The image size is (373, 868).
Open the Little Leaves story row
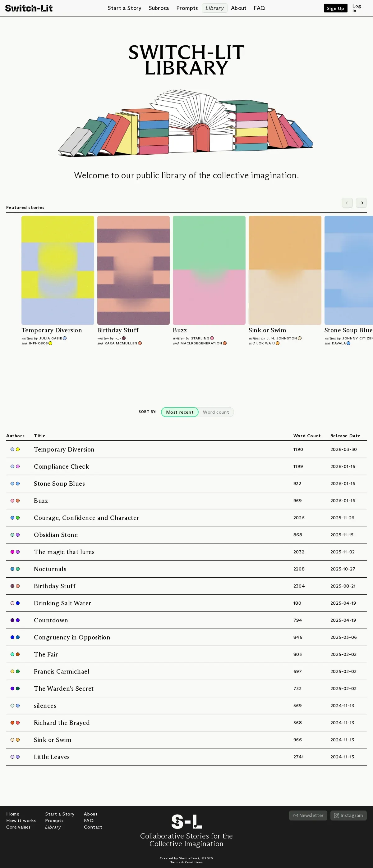[52, 757]
